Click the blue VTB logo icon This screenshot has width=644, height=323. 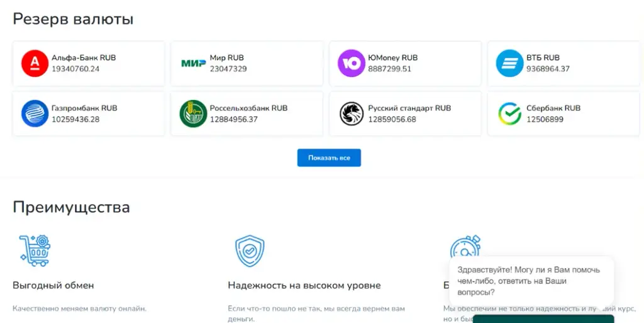[509, 64]
